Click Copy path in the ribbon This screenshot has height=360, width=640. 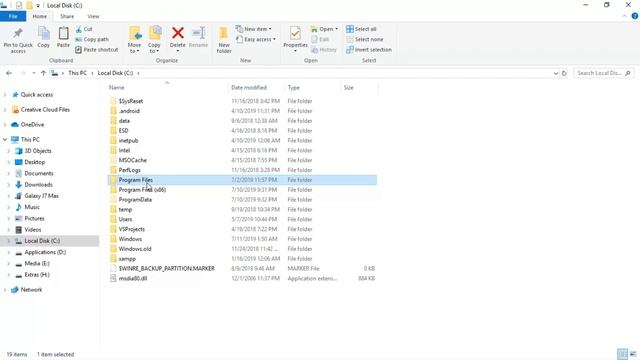92,40
